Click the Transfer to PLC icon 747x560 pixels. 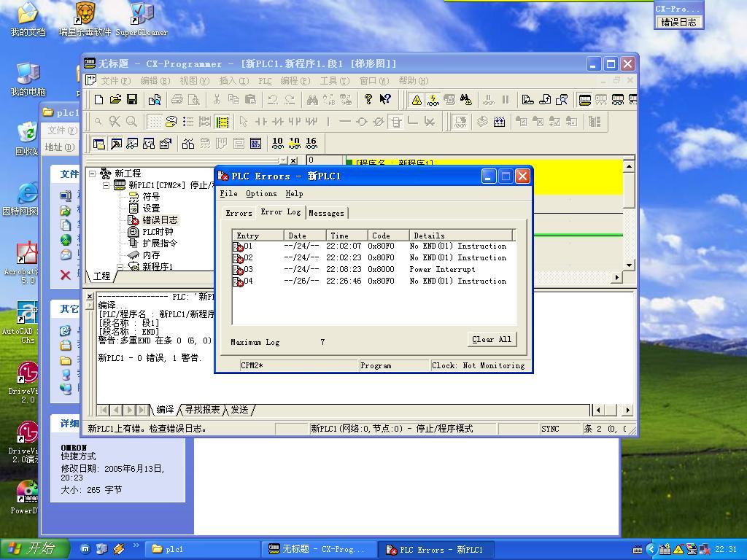pos(527,99)
